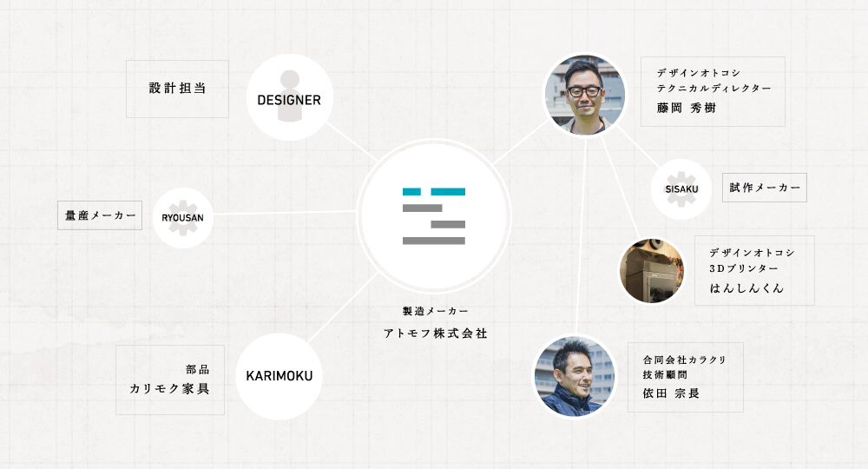Select the 量産メーカー label box
Viewport: 868px width, 469px height.
[x=100, y=215]
